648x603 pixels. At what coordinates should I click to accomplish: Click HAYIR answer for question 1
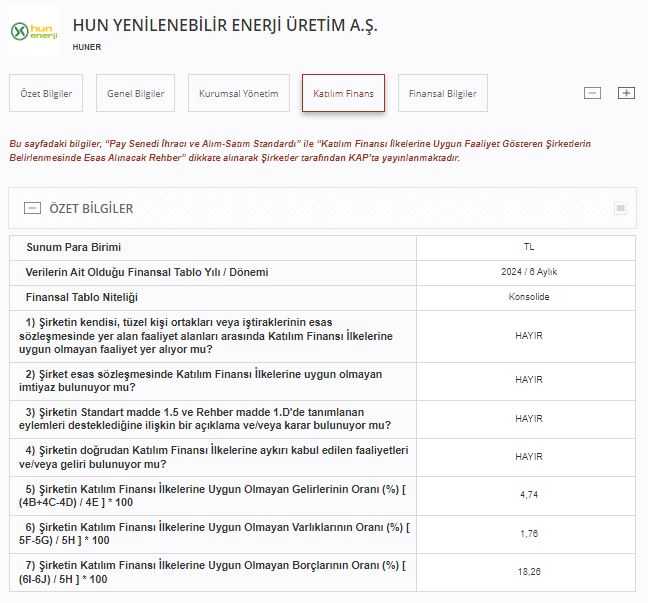(529, 336)
